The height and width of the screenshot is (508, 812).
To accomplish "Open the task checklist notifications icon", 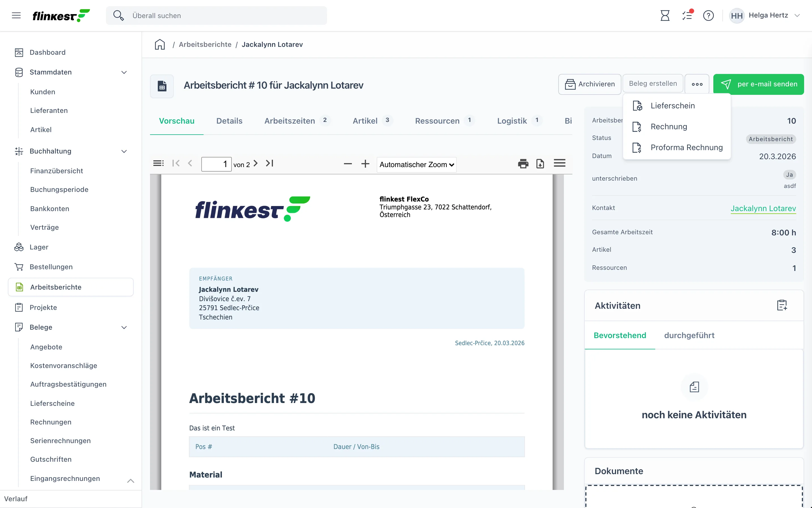I will [x=687, y=16].
